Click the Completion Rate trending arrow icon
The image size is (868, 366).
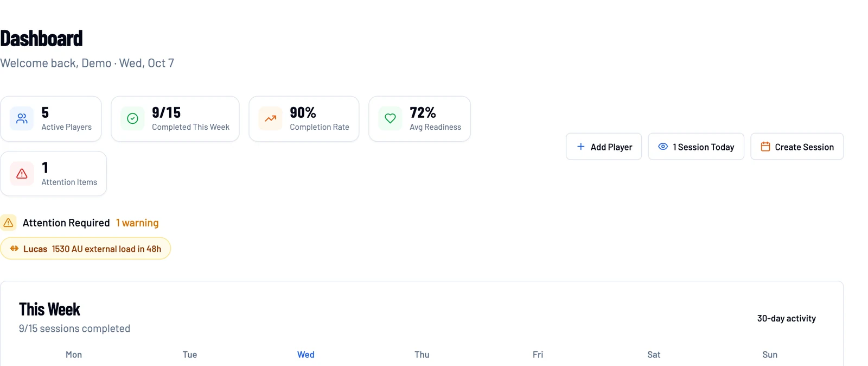(x=270, y=118)
